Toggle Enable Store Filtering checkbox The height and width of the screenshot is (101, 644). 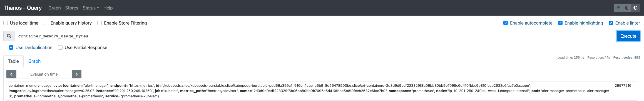point(100,23)
